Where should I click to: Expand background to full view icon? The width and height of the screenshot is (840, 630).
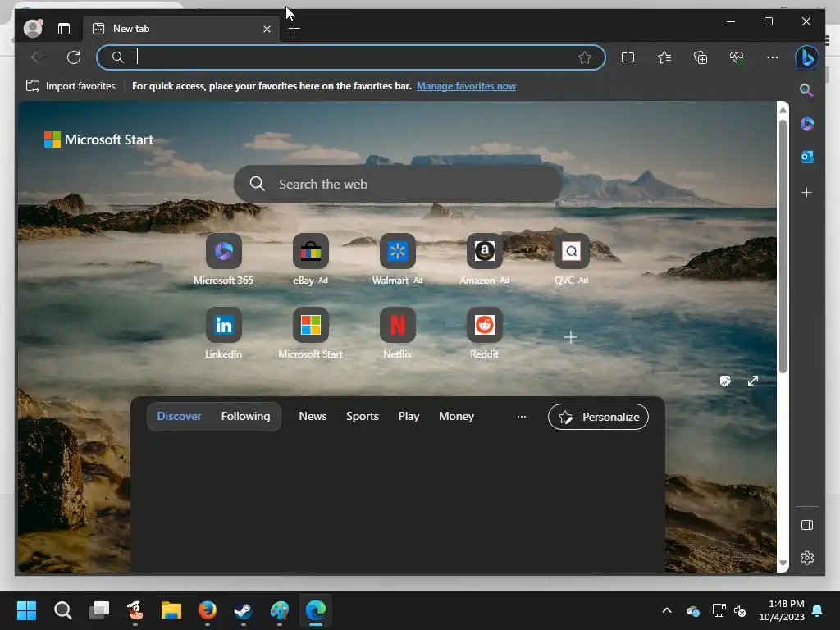coord(753,381)
